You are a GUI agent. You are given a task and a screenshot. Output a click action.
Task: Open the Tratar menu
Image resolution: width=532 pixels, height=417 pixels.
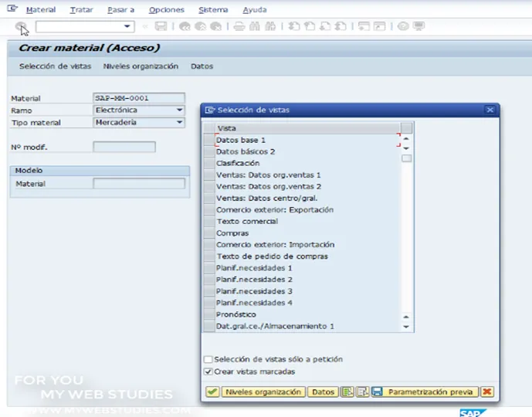tap(81, 10)
